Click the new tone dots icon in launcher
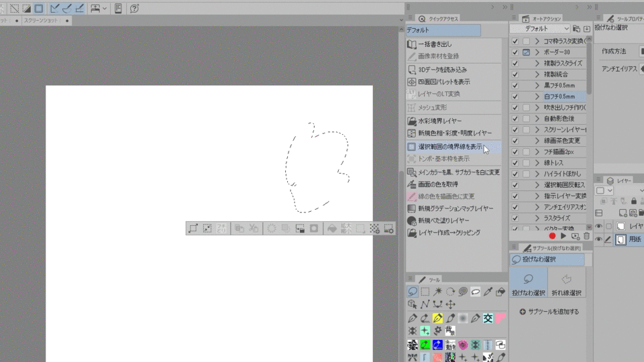The height and width of the screenshot is (362, 644). click(374, 228)
